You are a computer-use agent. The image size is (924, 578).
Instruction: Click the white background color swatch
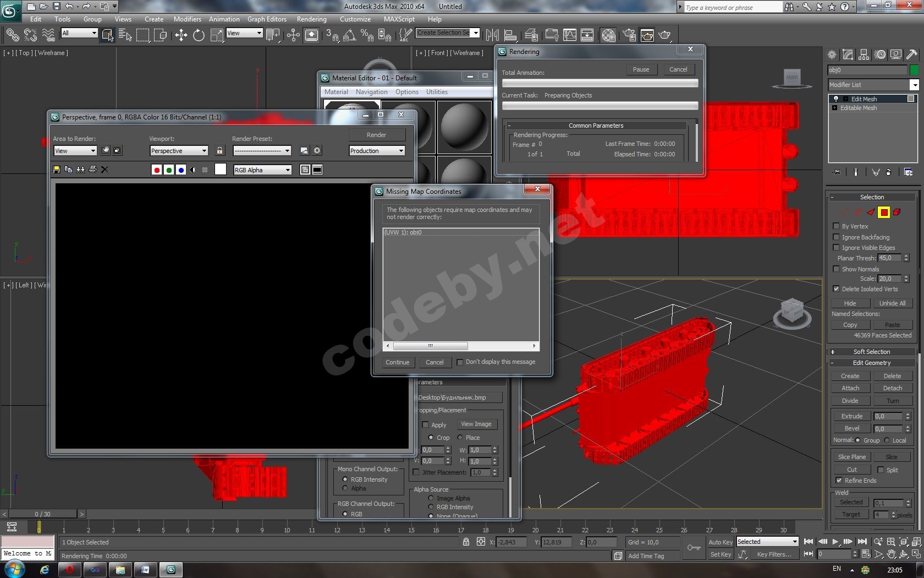point(221,170)
